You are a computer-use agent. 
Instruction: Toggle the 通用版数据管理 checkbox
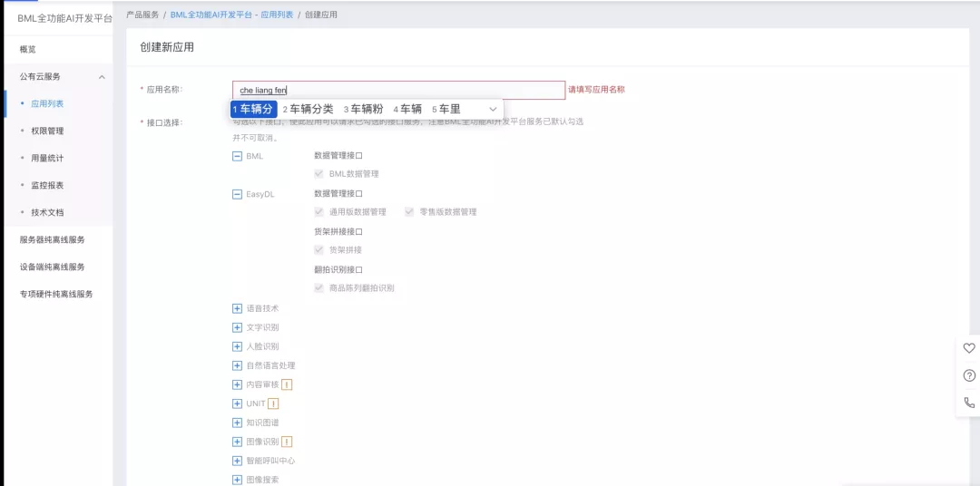pos(318,212)
